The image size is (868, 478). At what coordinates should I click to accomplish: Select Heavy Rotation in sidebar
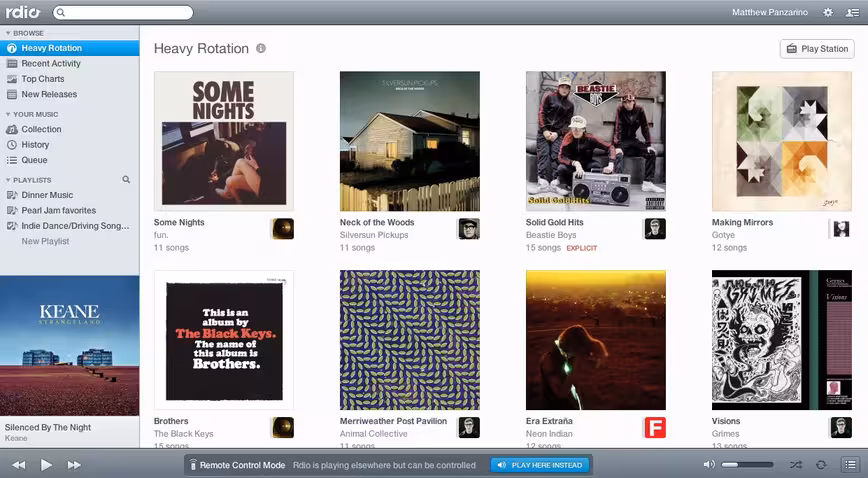pos(70,48)
